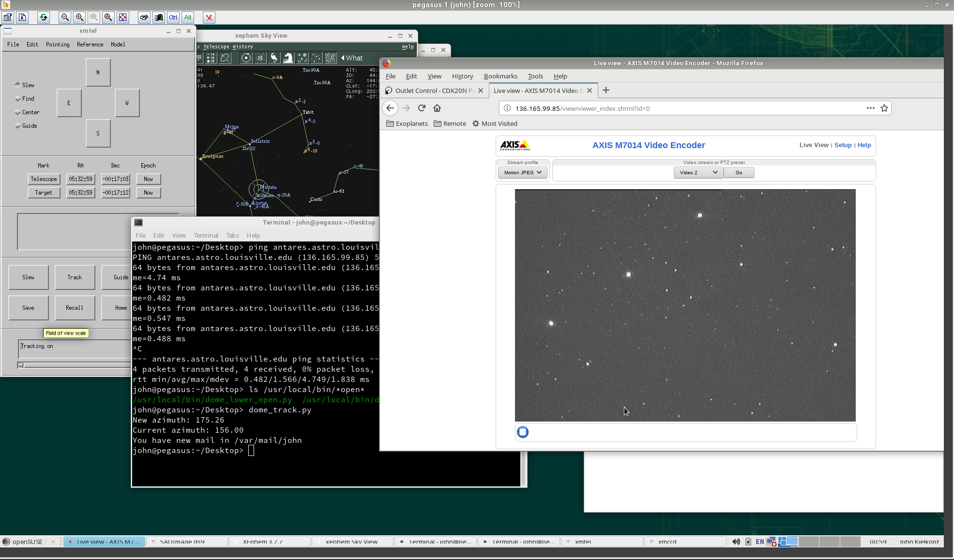This screenshot has width=954, height=560.
Task: Click the VNC refresh screen icon
Action: pos(44,17)
